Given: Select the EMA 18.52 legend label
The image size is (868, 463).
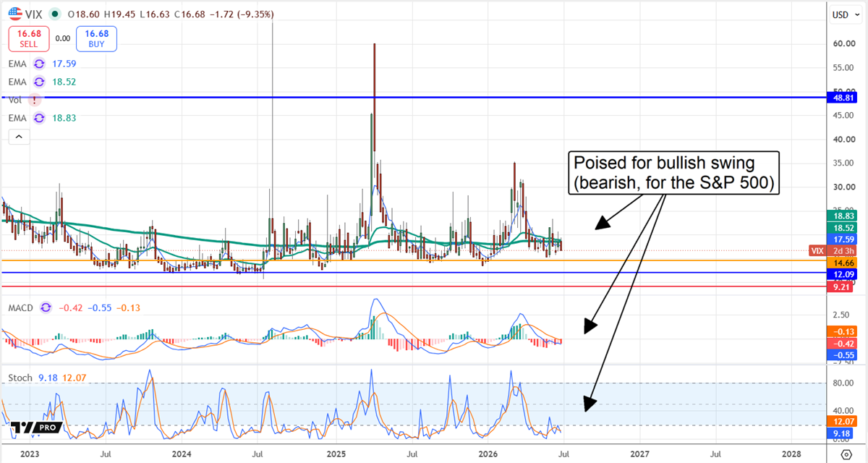Looking at the screenshot, I should coord(17,82).
